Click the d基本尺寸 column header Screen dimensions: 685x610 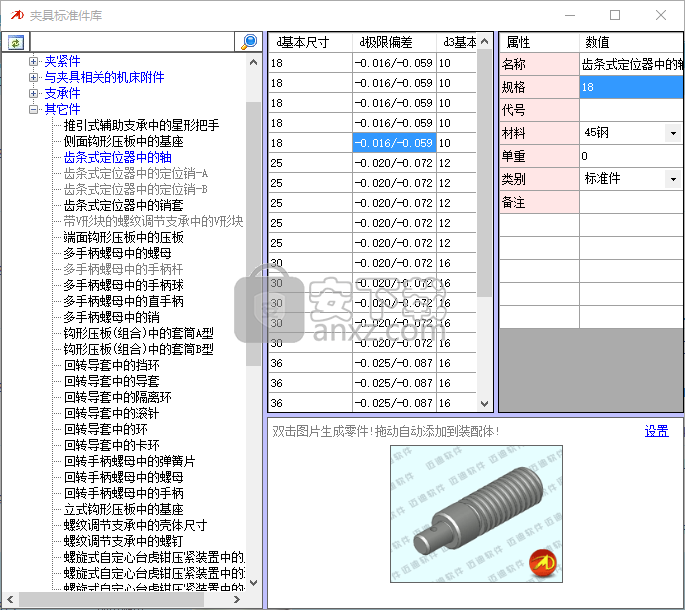[x=310, y=42]
